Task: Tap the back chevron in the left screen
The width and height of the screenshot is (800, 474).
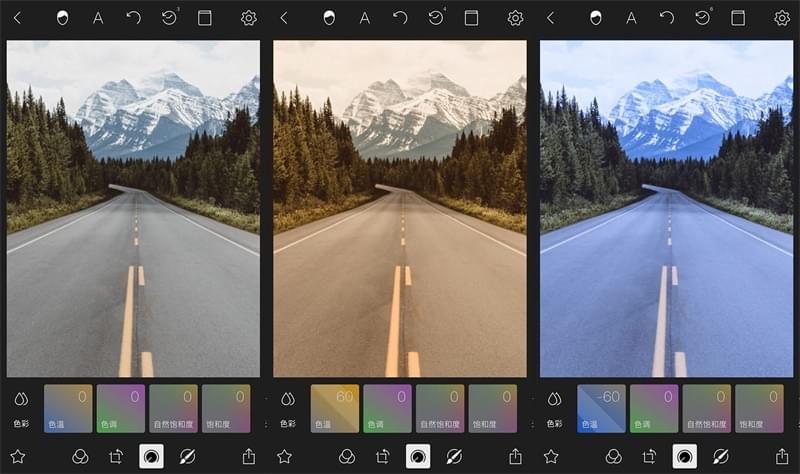Action: [17, 18]
